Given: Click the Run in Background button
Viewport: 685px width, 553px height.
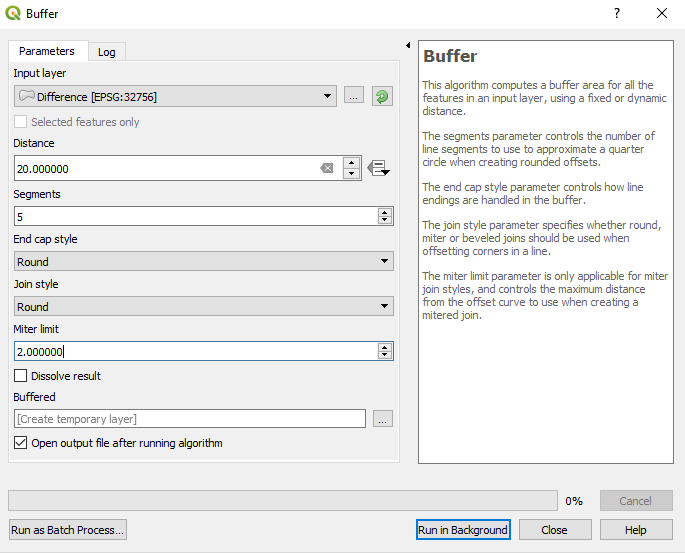Looking at the screenshot, I should (463, 530).
